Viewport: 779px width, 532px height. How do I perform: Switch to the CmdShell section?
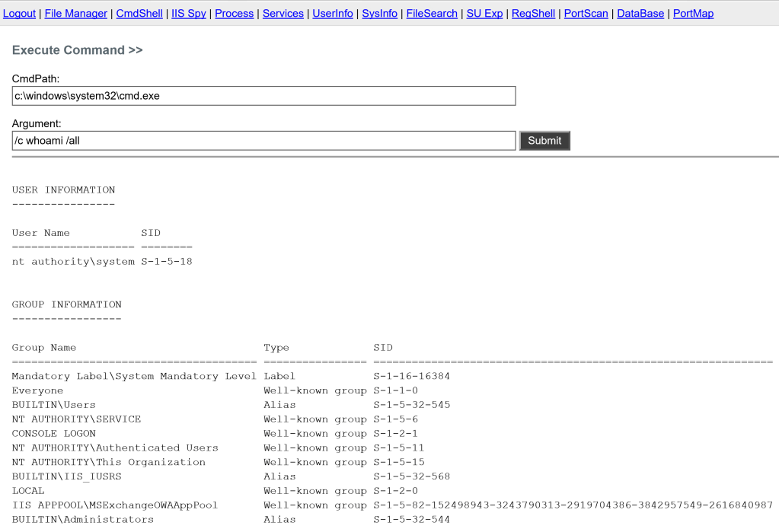139,14
